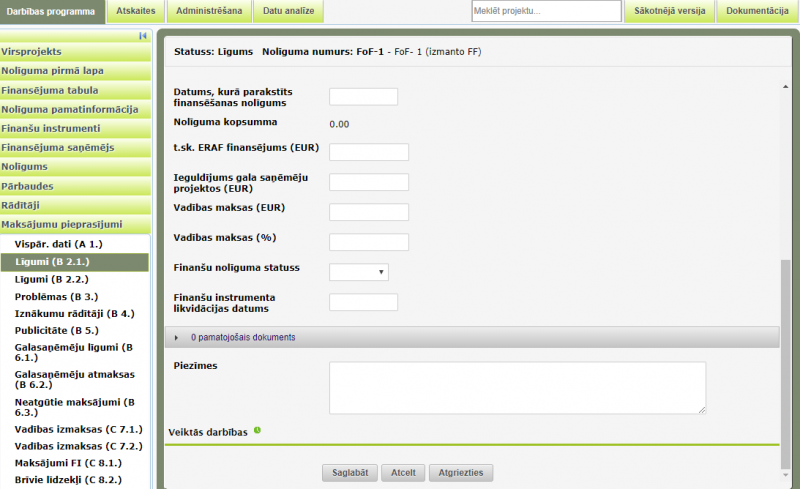This screenshot has width=800, height=489.
Task: Click the Meklēt projektu search field
Action: 546,11
